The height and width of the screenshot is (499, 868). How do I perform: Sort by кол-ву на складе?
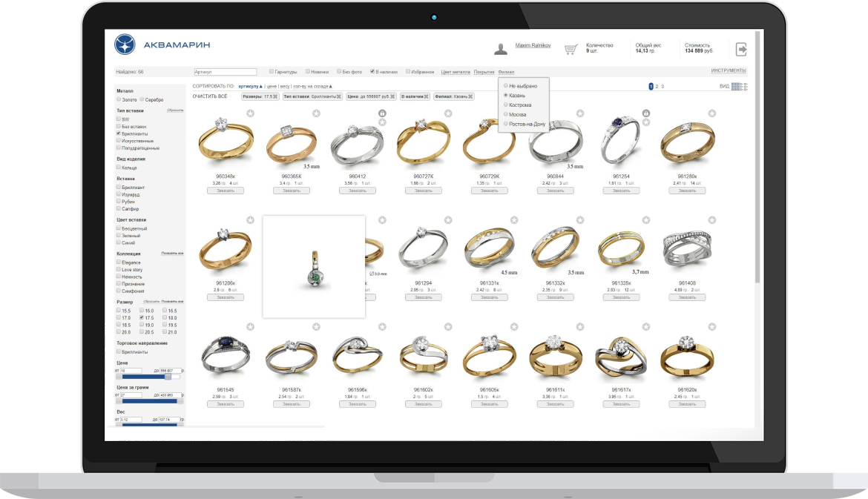313,86
